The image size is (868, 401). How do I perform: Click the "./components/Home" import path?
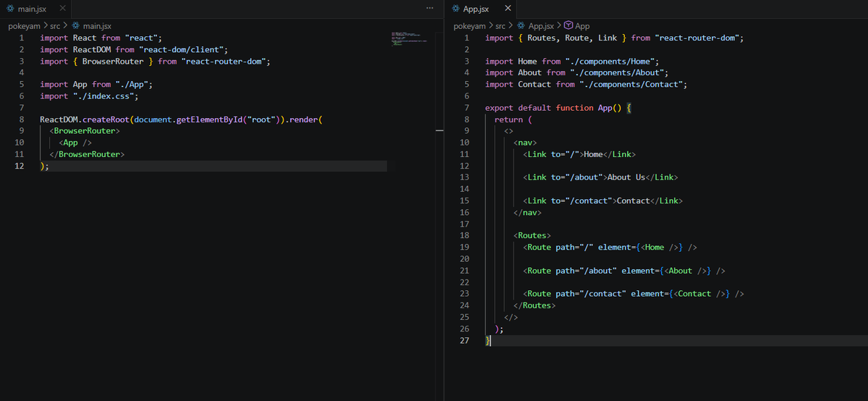pyautogui.click(x=610, y=61)
